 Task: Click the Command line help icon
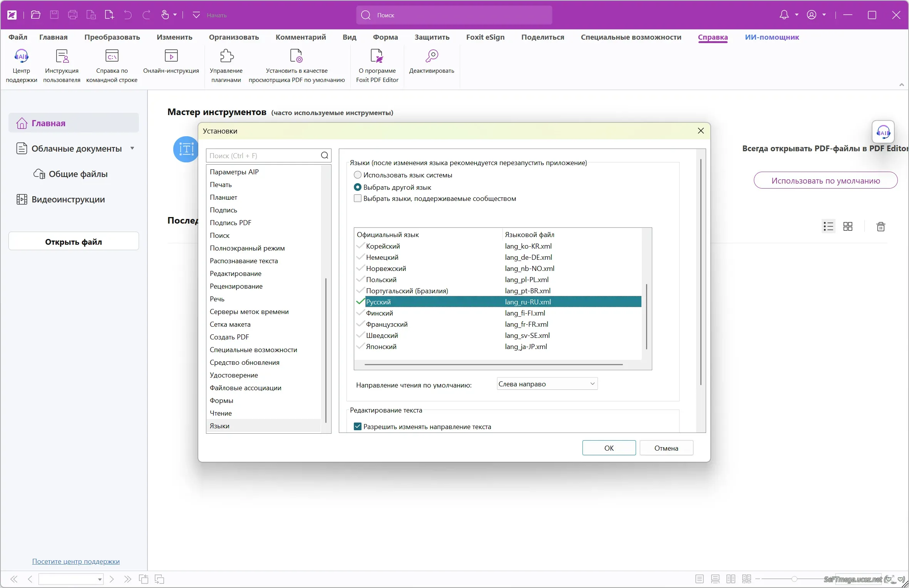click(112, 56)
